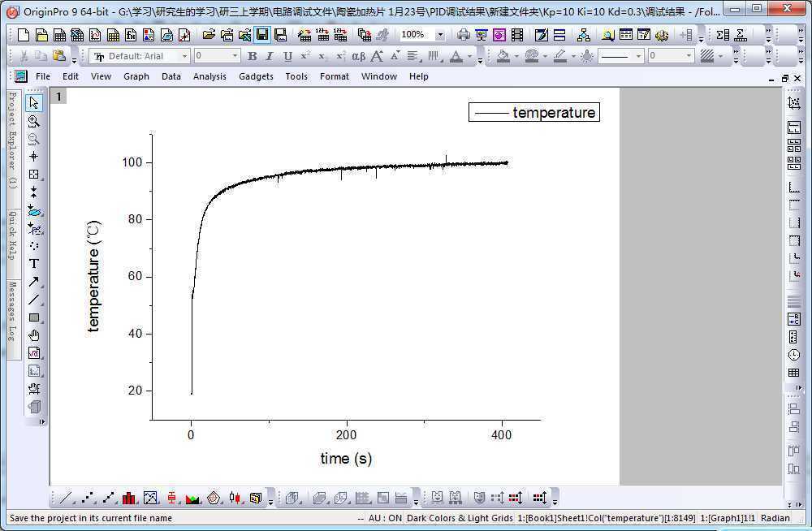Expand the font color dropdown arrow
The image size is (812, 531).
click(469, 56)
